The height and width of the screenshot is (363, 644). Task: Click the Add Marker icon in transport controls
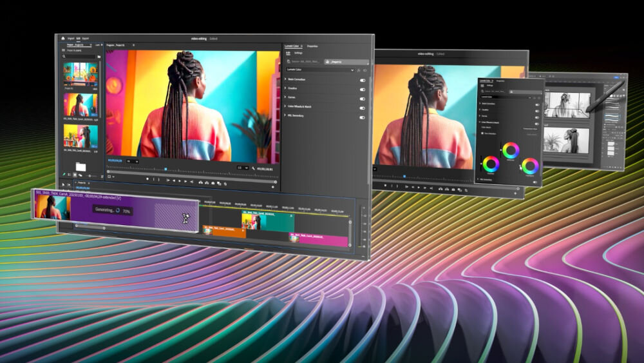tap(147, 180)
